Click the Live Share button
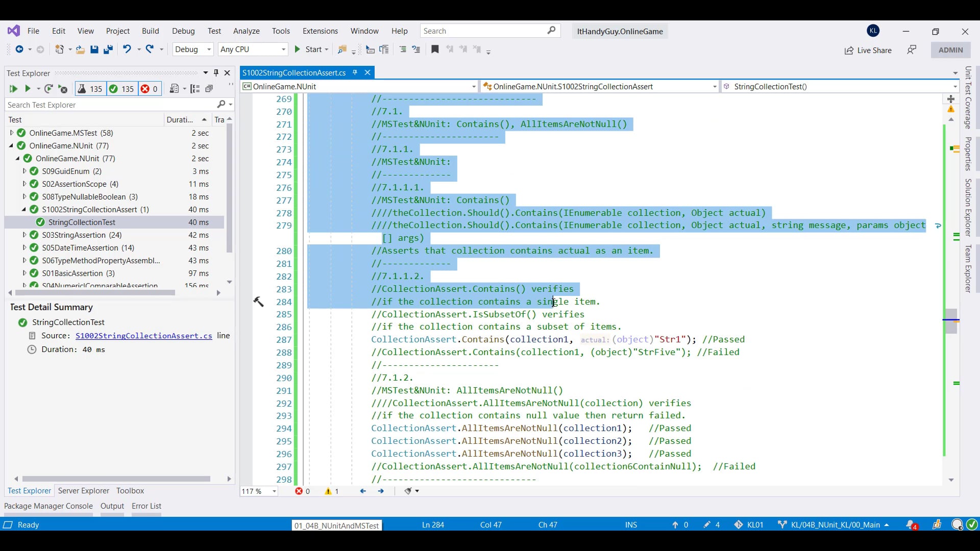Viewport: 980px width, 551px height. click(x=868, y=50)
